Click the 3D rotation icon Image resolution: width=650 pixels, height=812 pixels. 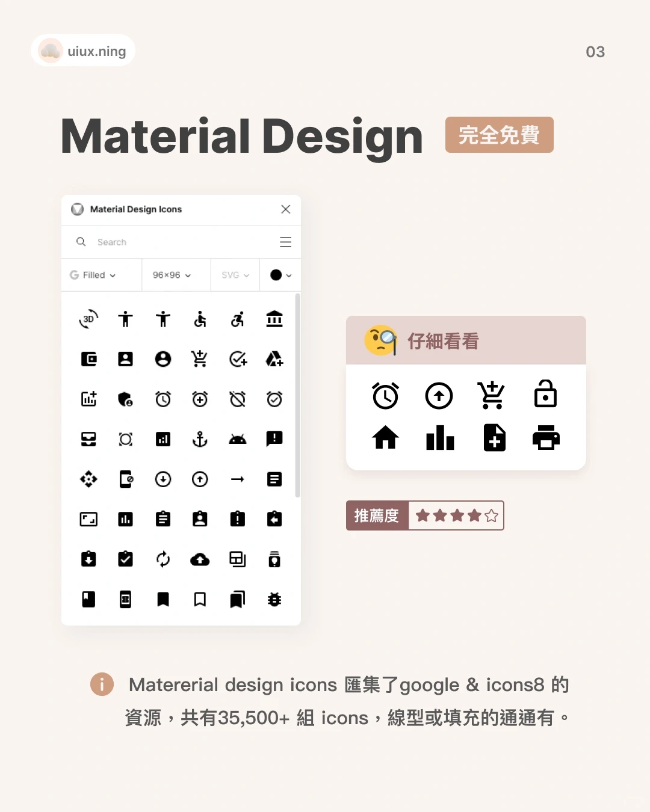pyautogui.click(x=88, y=319)
